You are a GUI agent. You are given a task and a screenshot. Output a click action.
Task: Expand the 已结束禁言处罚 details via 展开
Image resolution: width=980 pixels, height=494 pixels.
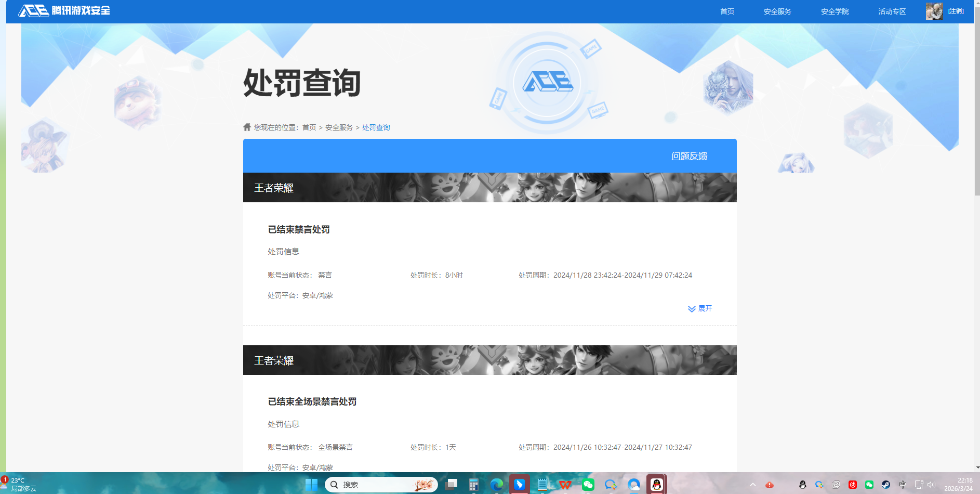(x=700, y=308)
